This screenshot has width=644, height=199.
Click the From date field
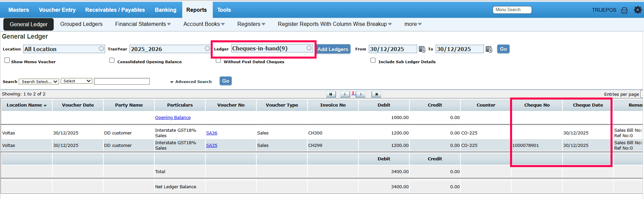393,49
